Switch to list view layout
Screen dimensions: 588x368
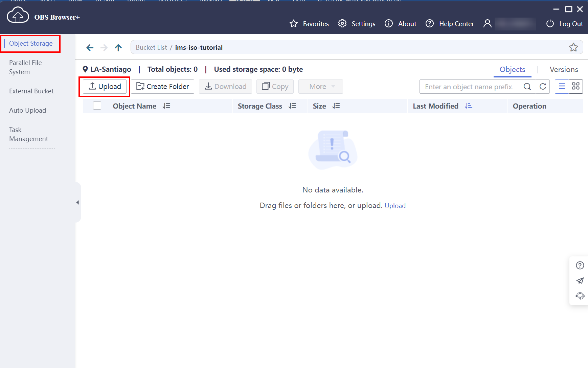[x=562, y=87]
